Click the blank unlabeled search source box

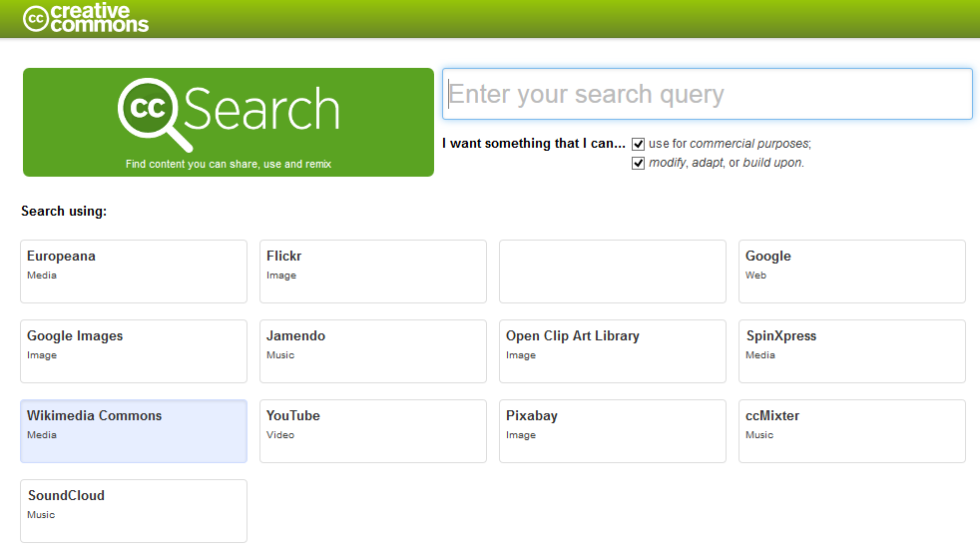612,271
